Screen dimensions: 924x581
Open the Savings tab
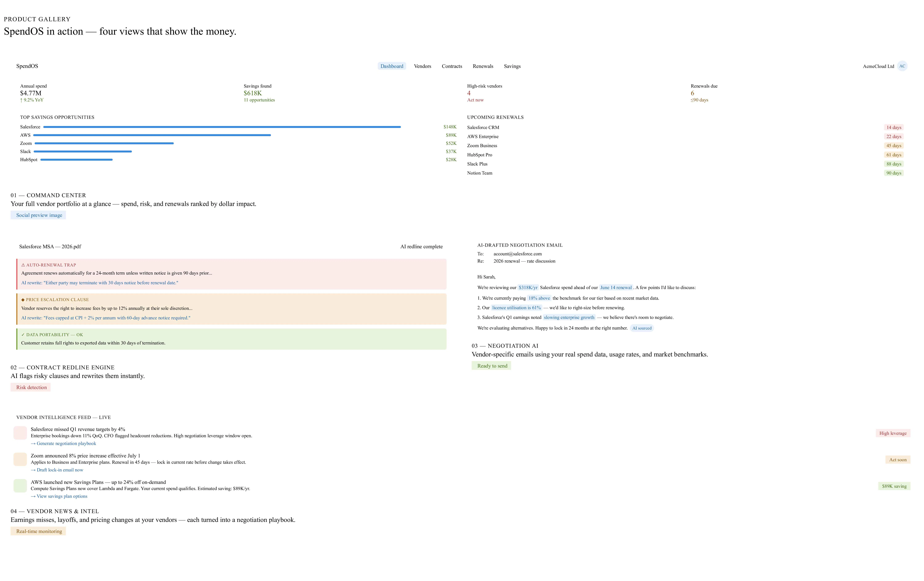512,66
